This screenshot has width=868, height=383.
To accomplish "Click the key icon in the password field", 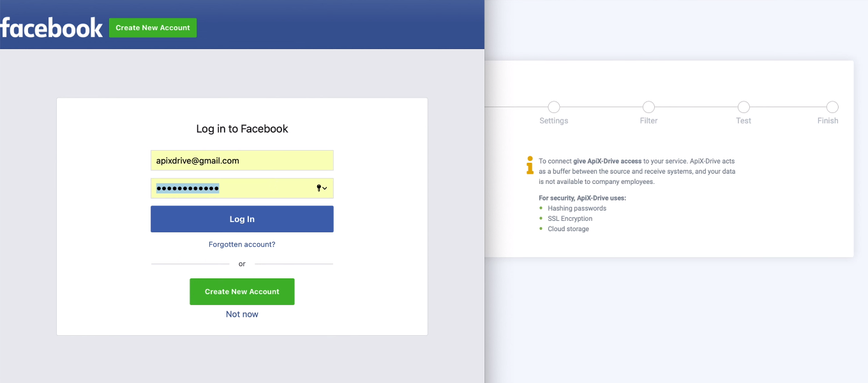I will pyautogui.click(x=318, y=188).
